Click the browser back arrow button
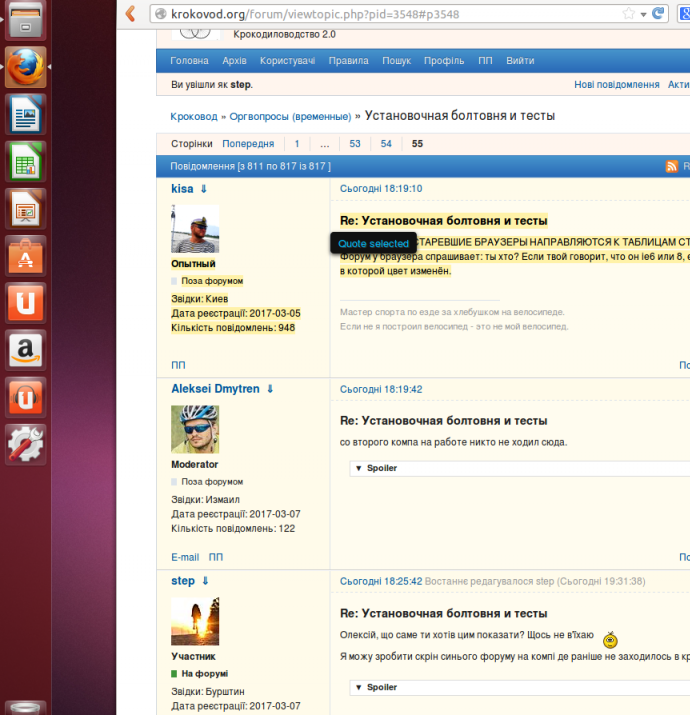This screenshot has width=690, height=715. pos(130,13)
